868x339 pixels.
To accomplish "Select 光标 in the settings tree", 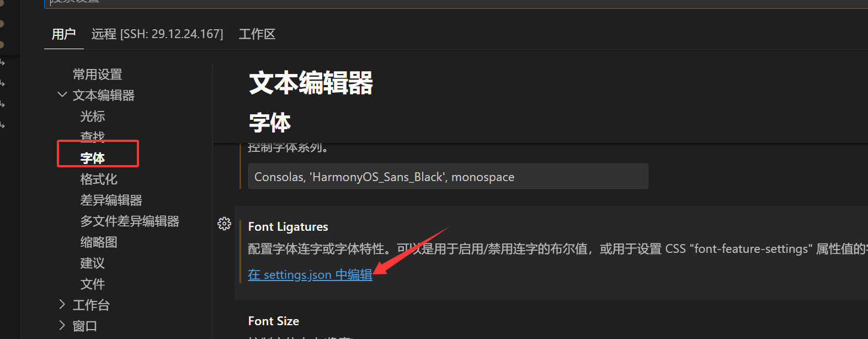I will (92, 116).
